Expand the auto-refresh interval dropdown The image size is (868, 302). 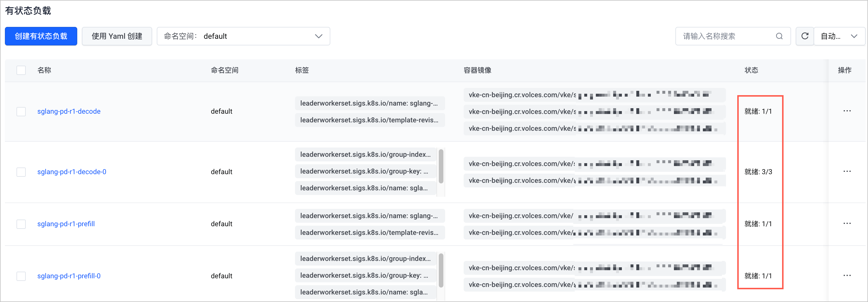click(x=839, y=36)
